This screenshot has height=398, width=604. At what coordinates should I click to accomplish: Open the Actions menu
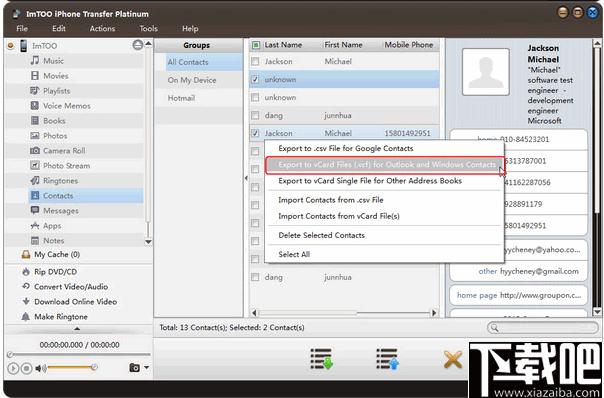[102, 29]
